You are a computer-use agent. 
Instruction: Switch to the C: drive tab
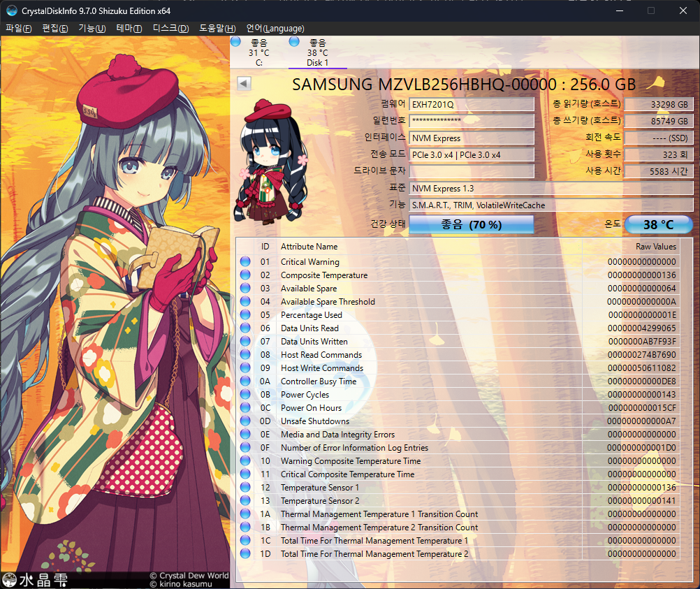pos(259,52)
